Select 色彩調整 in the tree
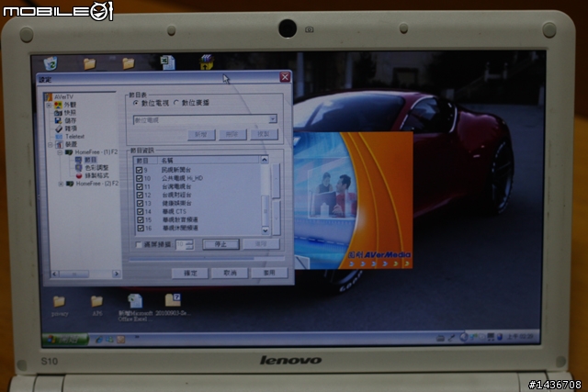The image size is (588, 392). (96, 168)
